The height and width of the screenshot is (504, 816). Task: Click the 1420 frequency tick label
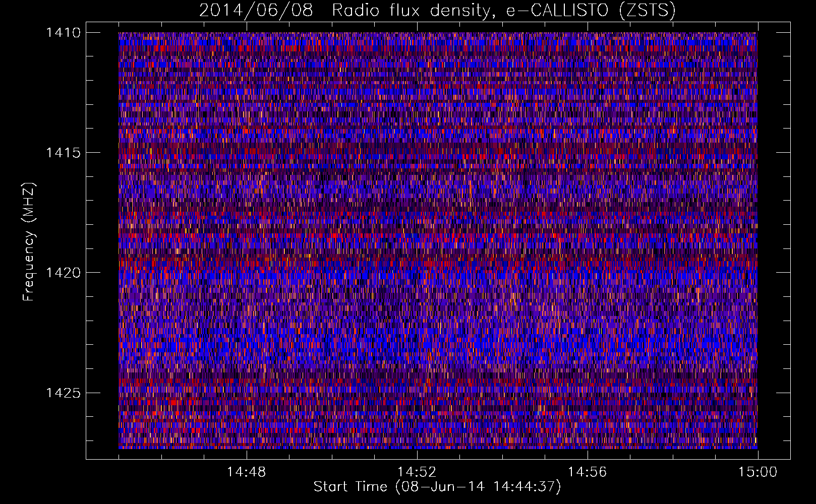pyautogui.click(x=63, y=273)
